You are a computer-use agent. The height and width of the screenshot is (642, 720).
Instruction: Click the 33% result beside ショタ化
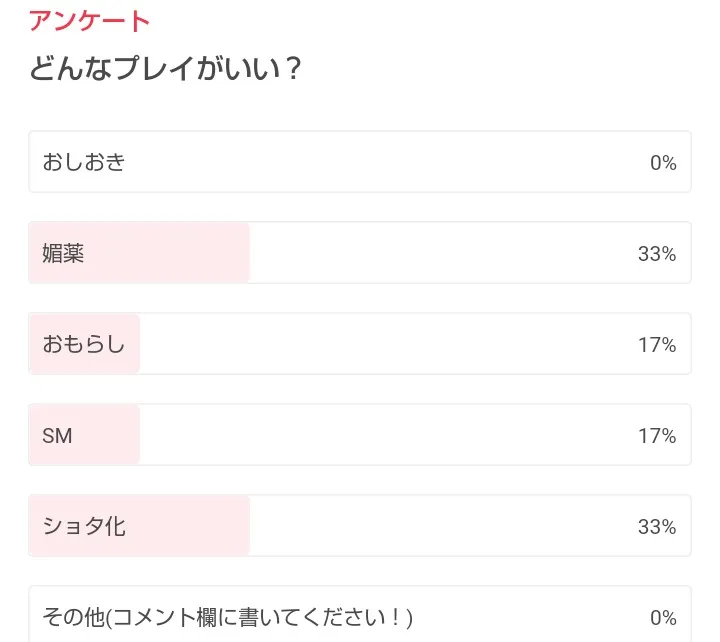click(x=657, y=527)
